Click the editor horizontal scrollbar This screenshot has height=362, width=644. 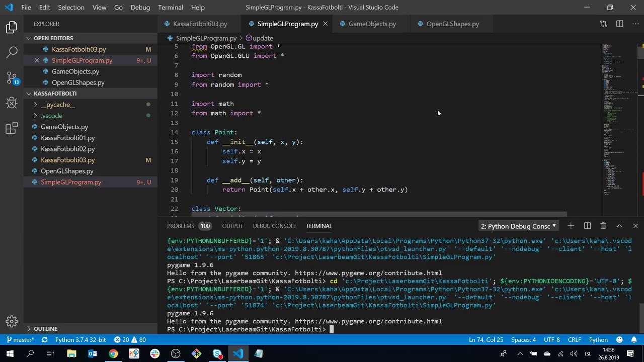click(x=379, y=214)
